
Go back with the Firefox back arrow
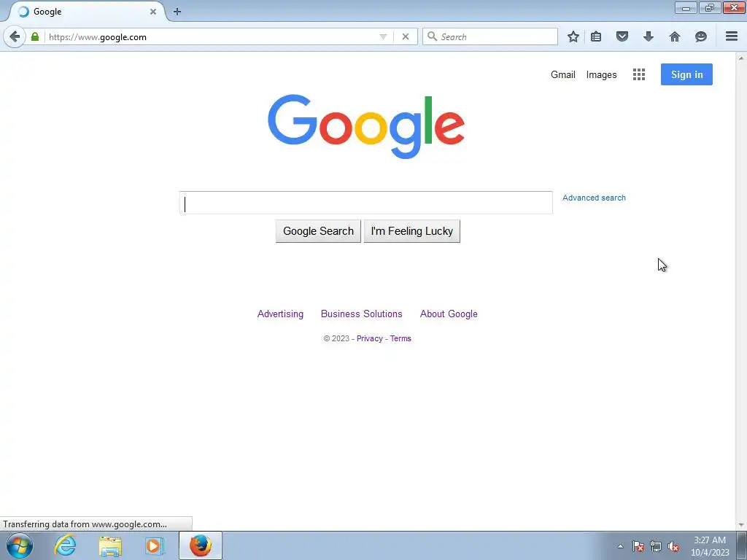(x=15, y=36)
